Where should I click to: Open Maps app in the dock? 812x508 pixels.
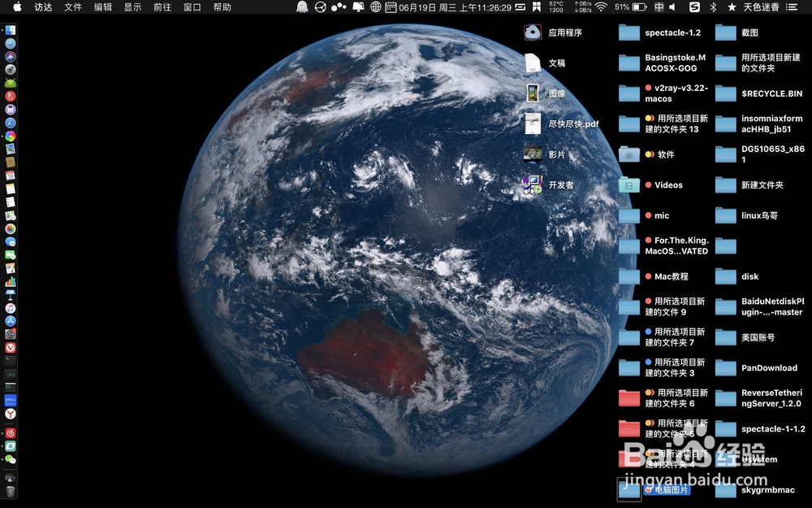11,215
